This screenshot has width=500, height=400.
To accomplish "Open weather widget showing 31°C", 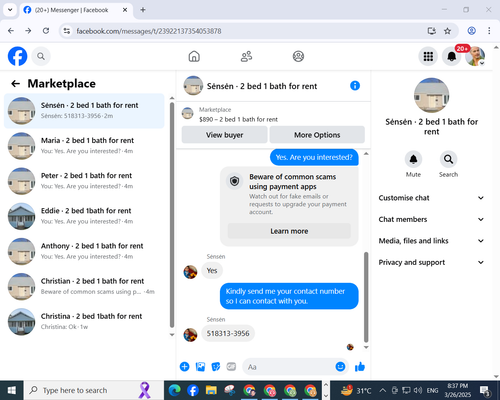I will pyautogui.click(x=356, y=390).
